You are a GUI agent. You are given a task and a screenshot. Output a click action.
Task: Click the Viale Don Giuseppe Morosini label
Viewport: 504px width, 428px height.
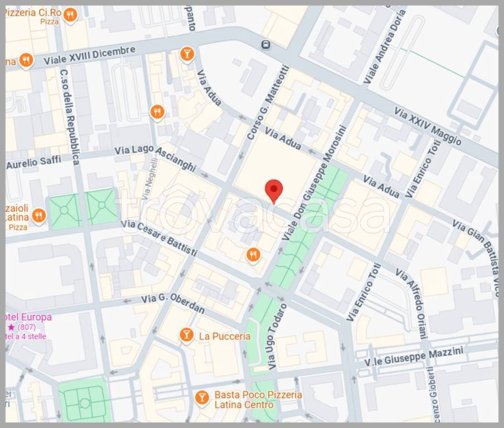point(314,183)
